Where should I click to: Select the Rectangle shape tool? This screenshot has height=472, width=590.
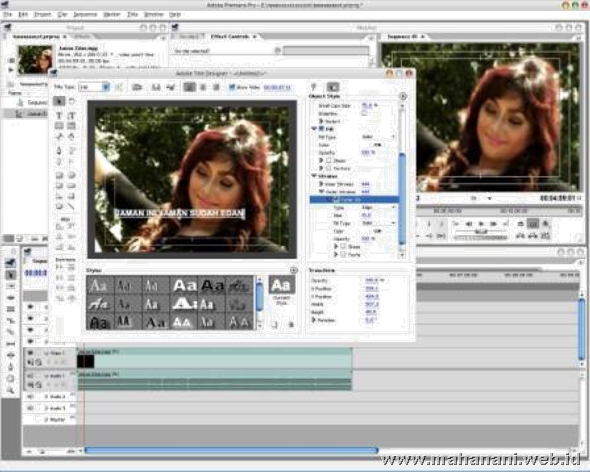pos(59,175)
